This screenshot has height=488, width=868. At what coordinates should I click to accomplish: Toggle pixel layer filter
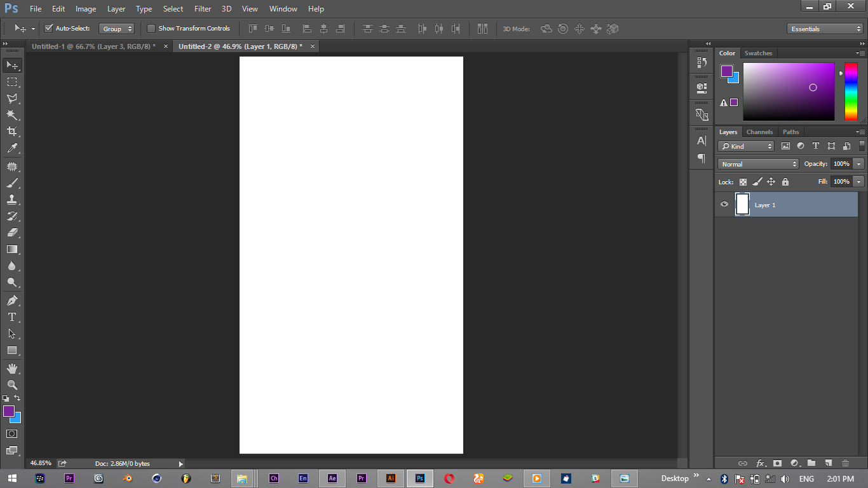click(x=785, y=146)
